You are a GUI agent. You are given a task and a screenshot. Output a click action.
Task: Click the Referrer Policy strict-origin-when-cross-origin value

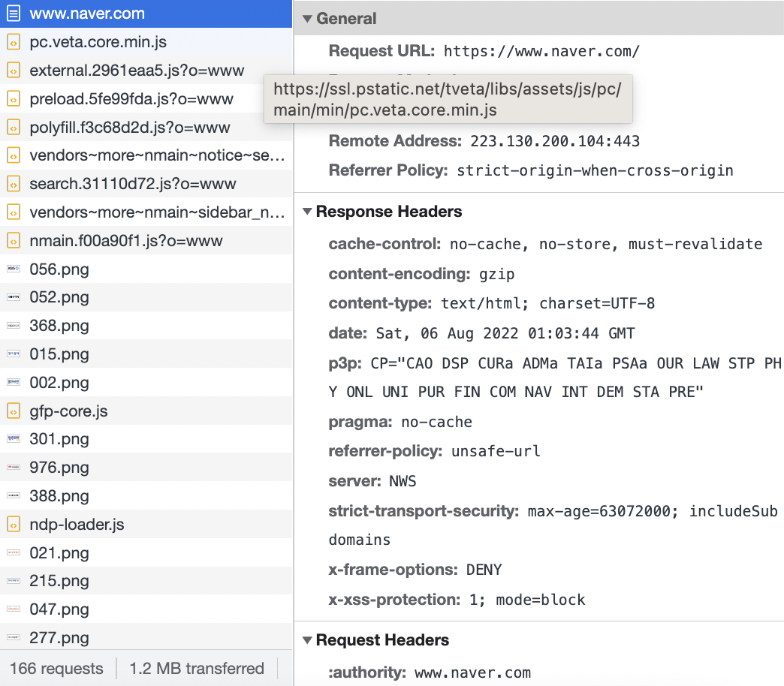click(595, 171)
